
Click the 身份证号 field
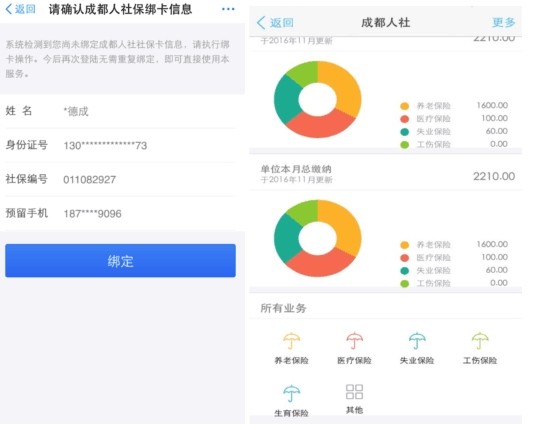120,145
